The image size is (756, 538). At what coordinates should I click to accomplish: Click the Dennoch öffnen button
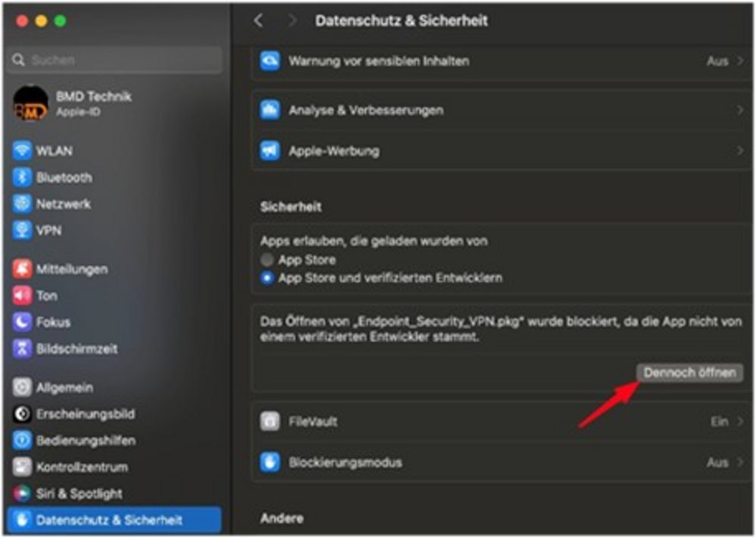(x=689, y=373)
